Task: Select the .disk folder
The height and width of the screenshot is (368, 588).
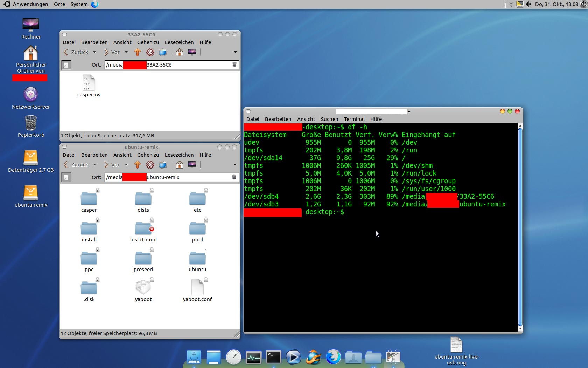Action: click(x=89, y=290)
